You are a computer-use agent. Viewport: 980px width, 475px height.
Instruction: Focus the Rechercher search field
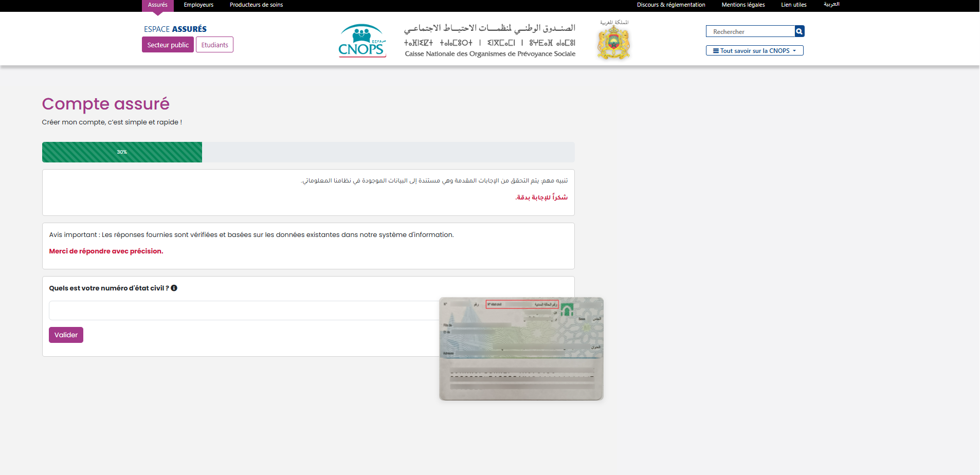tap(750, 31)
